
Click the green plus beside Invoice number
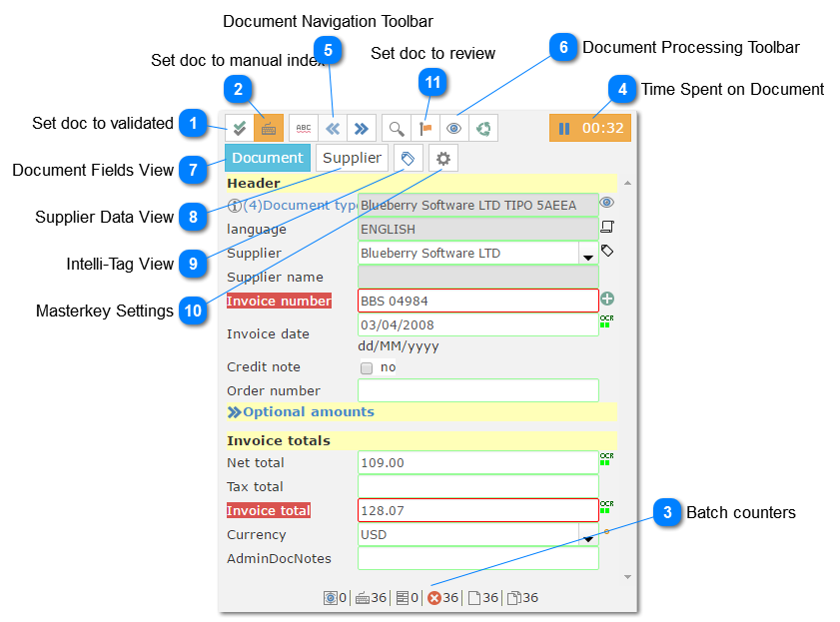pos(607,299)
